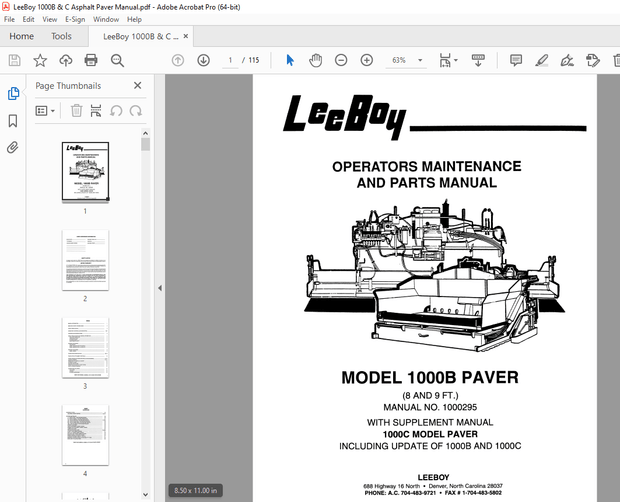Click the 8.50 x 11.00 in page size label
Viewport: 620px width, 502px height.
coord(195,491)
